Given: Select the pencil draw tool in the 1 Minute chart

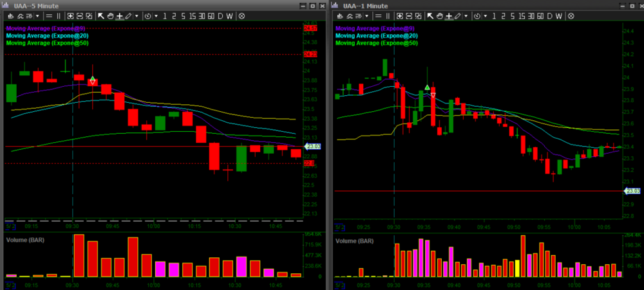Looking at the screenshot, I should click(457, 16).
